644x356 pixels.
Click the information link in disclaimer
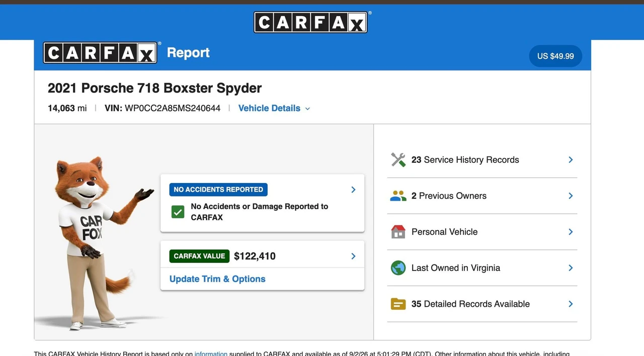pyautogui.click(x=211, y=353)
